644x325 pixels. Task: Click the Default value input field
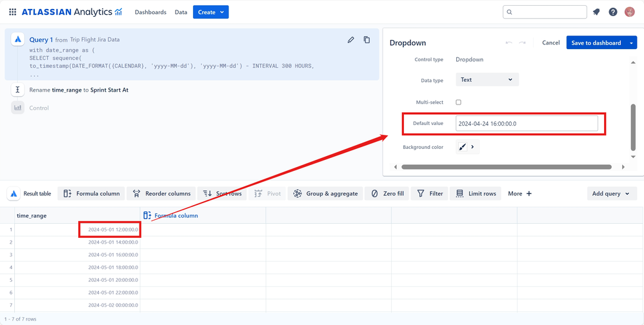click(527, 123)
